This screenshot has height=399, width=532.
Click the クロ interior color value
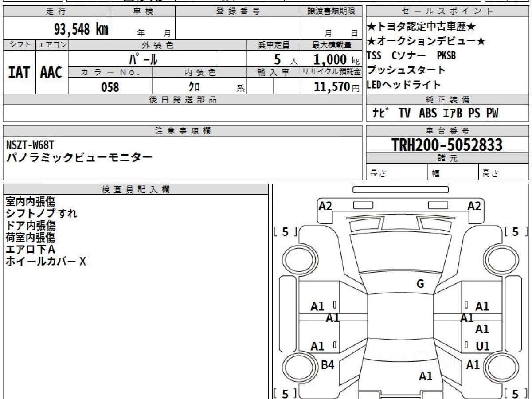[x=194, y=87]
